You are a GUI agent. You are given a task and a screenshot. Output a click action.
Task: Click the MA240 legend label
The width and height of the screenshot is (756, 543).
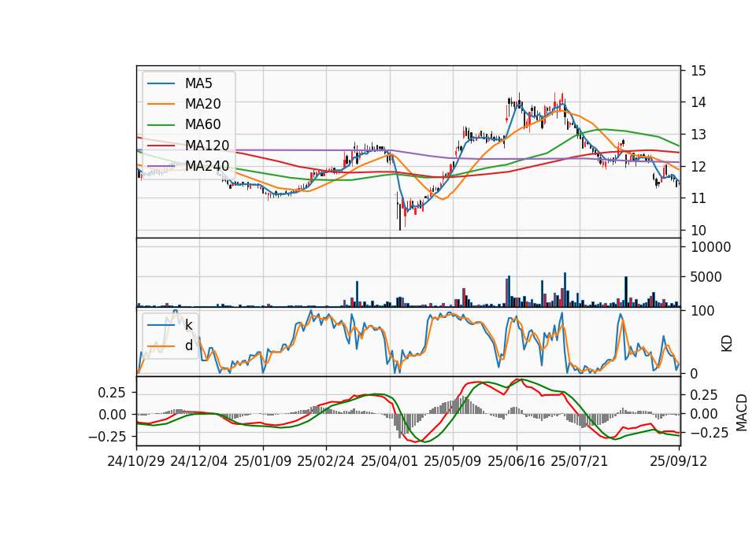pos(207,166)
